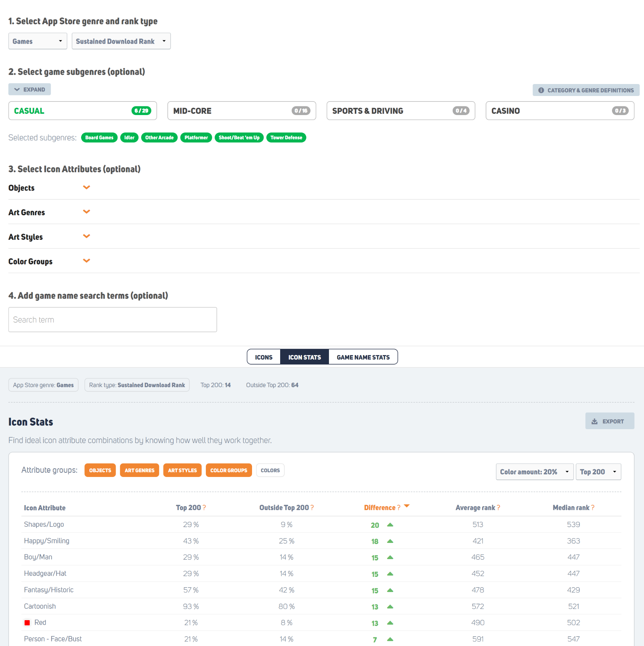Open the Color amount 20% dropdown

534,471
